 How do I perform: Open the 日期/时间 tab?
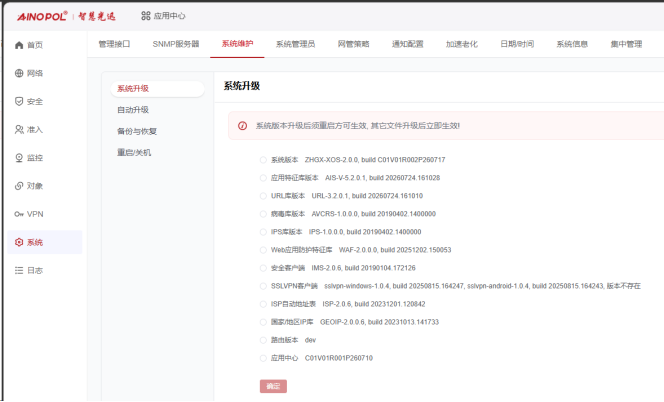coord(517,44)
